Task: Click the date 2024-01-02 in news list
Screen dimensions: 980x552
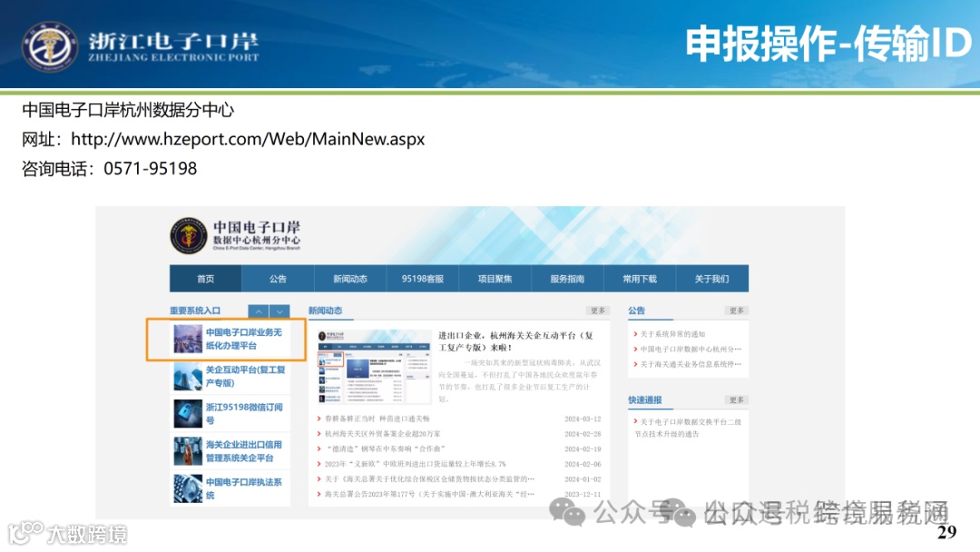Action: click(x=583, y=478)
